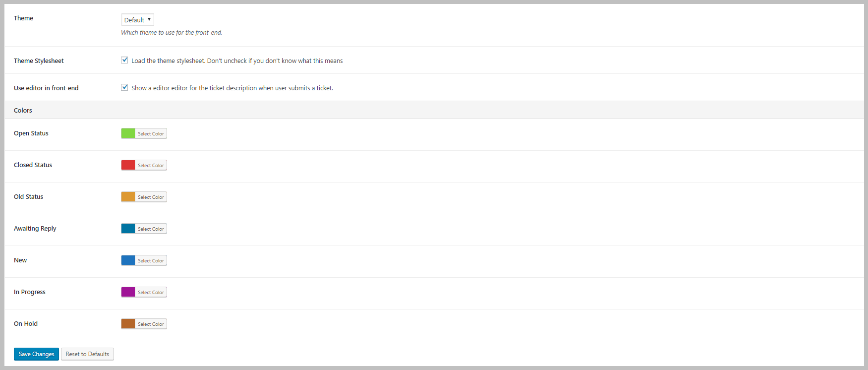Click the brown On Hold color swatch
The width and height of the screenshot is (868, 370).
[128, 324]
